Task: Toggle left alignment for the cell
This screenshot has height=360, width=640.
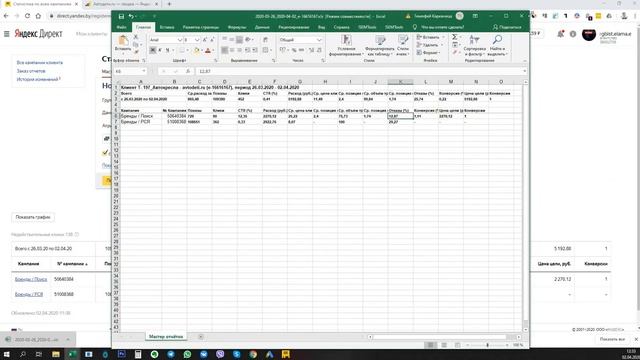Action: tap(224, 50)
